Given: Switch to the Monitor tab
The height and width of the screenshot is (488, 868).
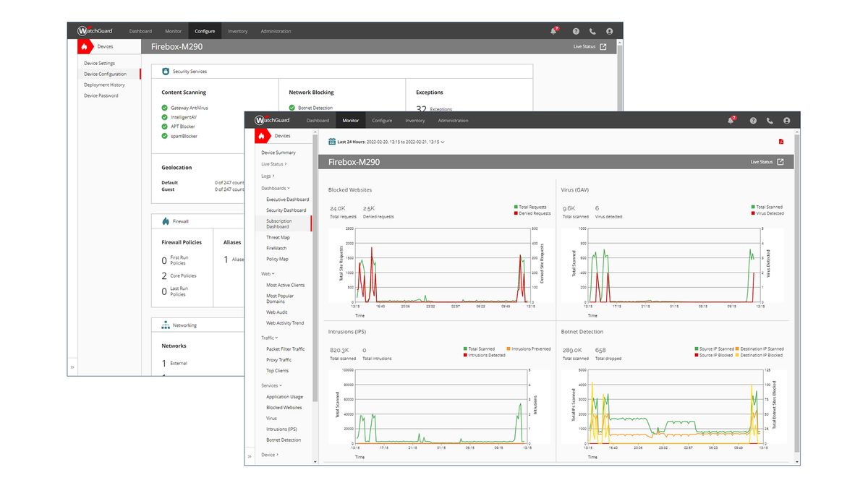Looking at the screenshot, I should tap(350, 121).
